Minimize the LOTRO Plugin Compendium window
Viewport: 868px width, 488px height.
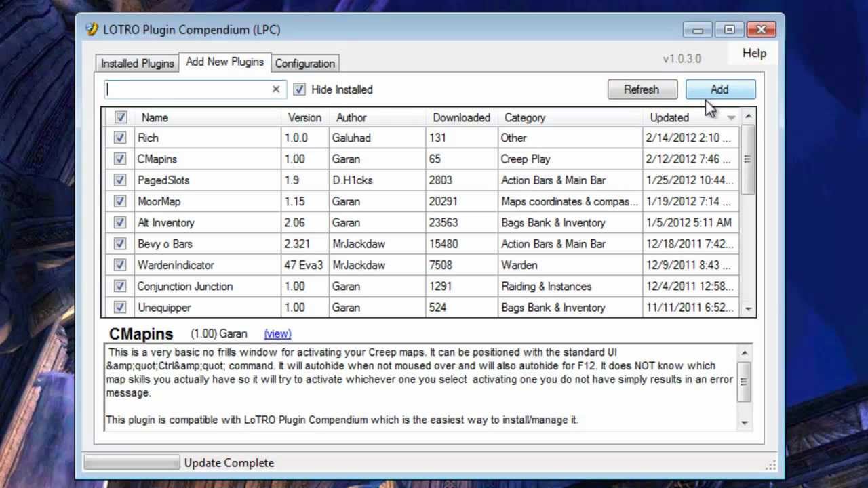click(x=698, y=30)
